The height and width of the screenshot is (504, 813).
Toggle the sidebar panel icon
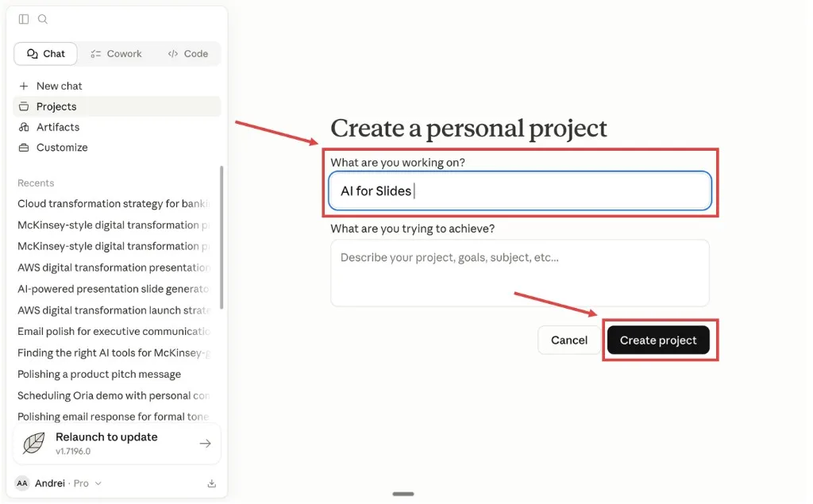[x=24, y=19]
